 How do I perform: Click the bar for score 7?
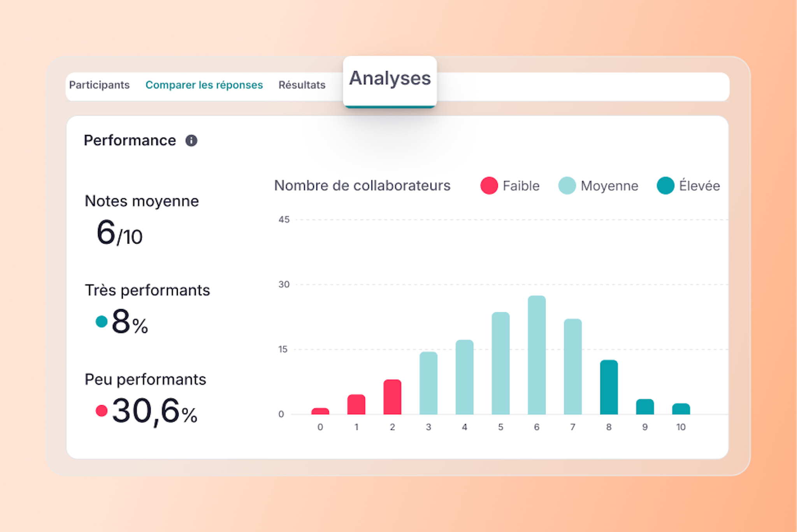click(x=573, y=367)
